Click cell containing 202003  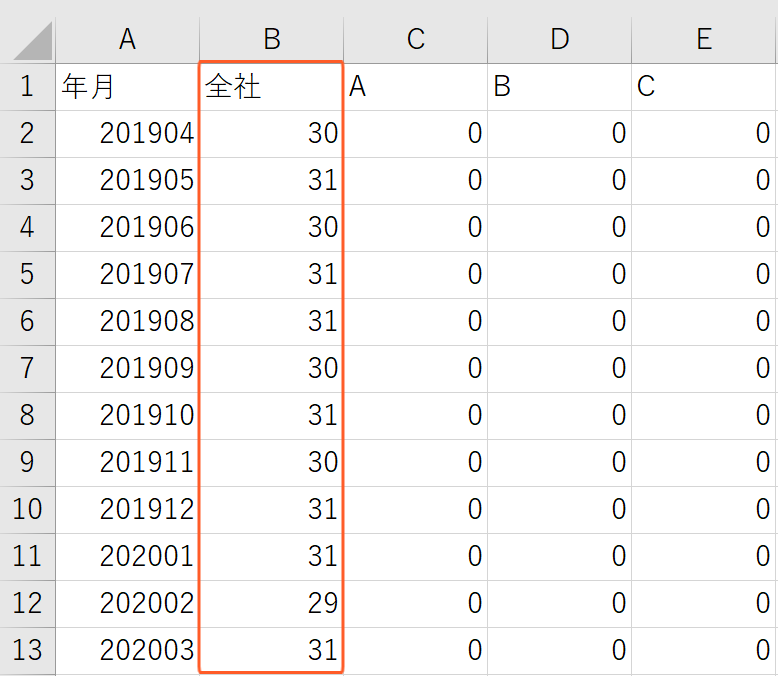click(128, 651)
